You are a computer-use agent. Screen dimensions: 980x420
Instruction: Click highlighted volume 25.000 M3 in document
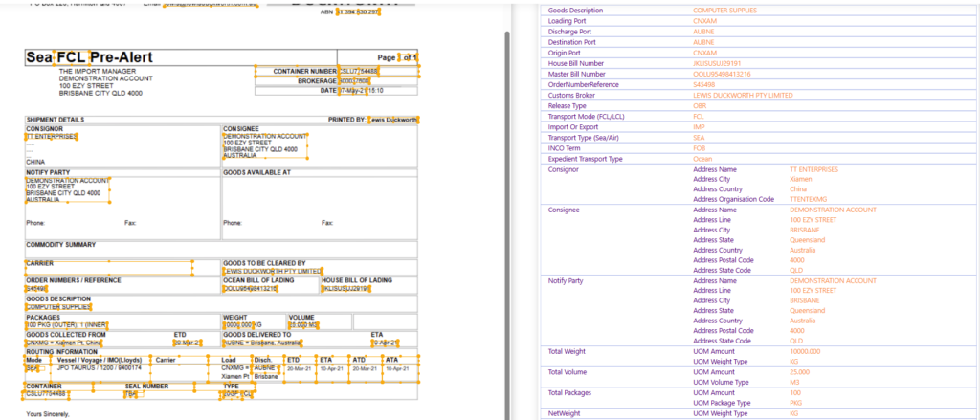303,325
